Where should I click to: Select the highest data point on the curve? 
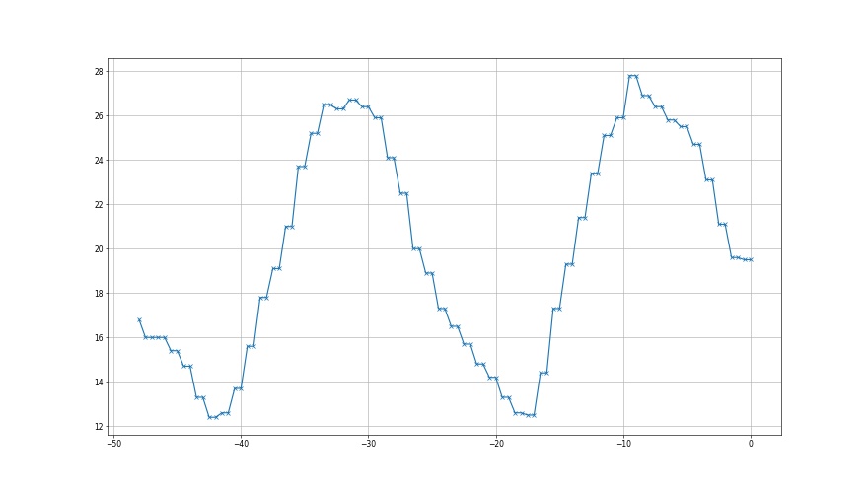630,76
